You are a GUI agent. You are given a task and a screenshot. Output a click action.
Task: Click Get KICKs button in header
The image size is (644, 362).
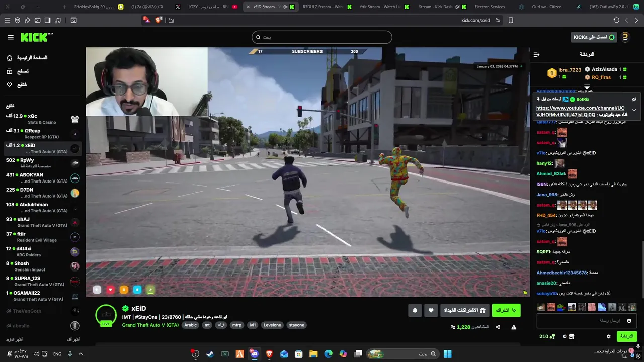coord(594,37)
